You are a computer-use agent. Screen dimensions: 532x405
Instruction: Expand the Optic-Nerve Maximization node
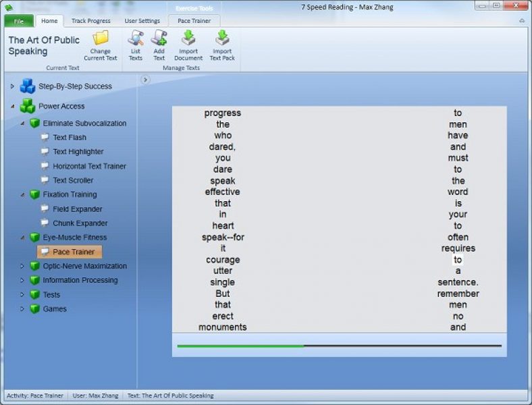[22, 266]
